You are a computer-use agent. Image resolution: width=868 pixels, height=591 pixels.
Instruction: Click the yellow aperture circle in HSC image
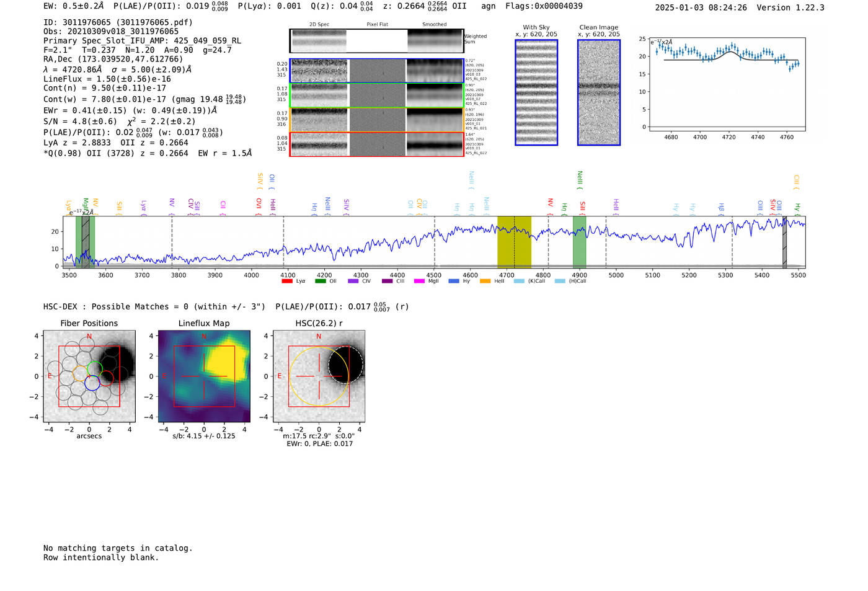click(x=319, y=376)
